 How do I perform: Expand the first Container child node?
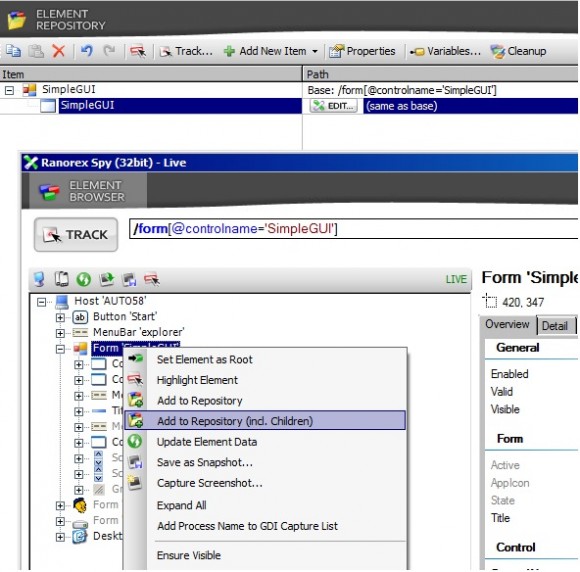click(x=78, y=364)
